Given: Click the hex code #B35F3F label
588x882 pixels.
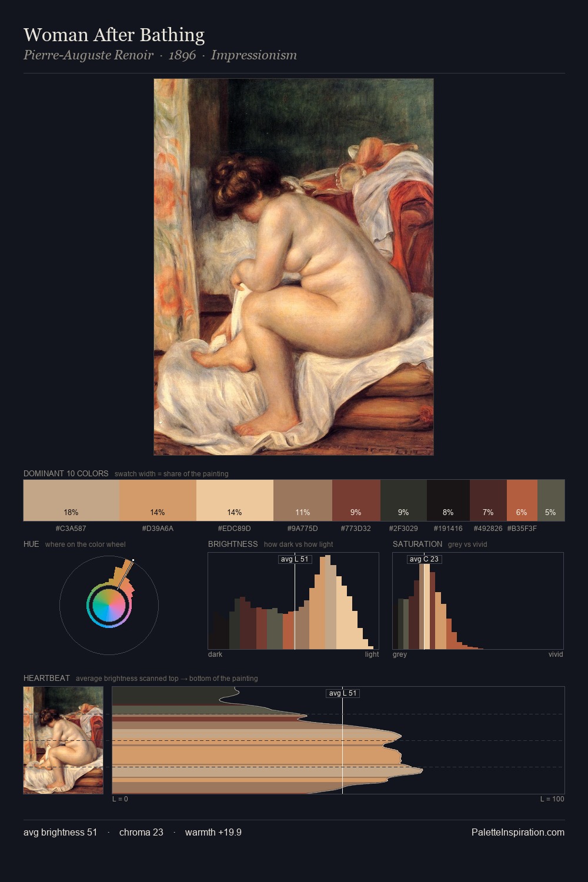Looking at the screenshot, I should [x=522, y=528].
